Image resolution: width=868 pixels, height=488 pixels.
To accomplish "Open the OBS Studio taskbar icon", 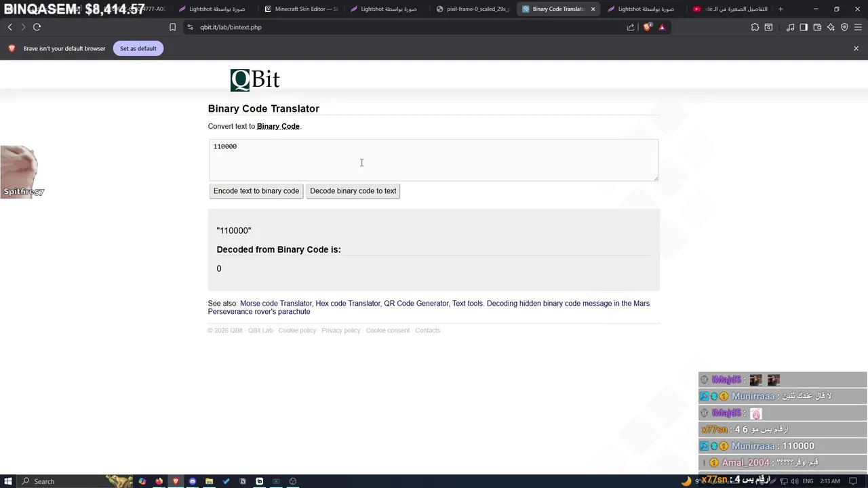I will (293, 481).
